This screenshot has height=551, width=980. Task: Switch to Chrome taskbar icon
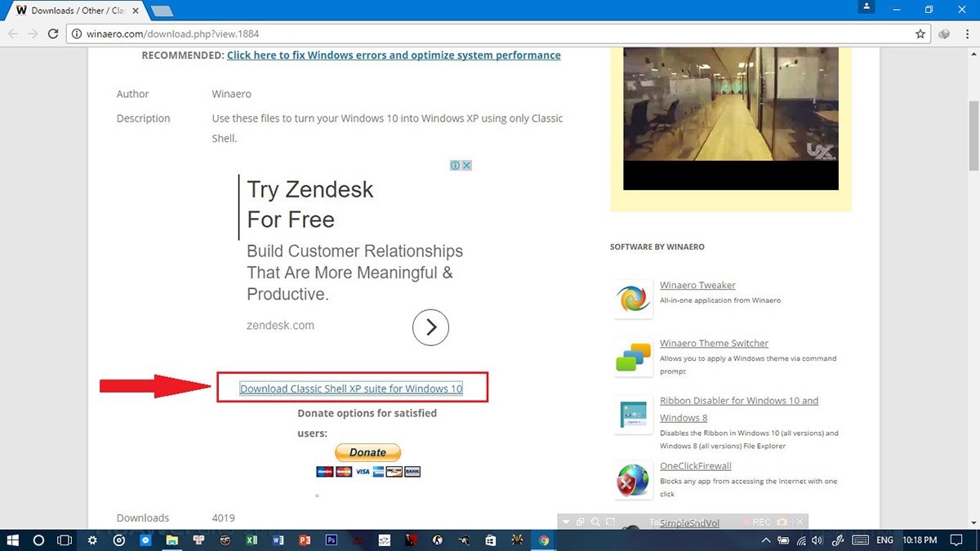(x=544, y=540)
